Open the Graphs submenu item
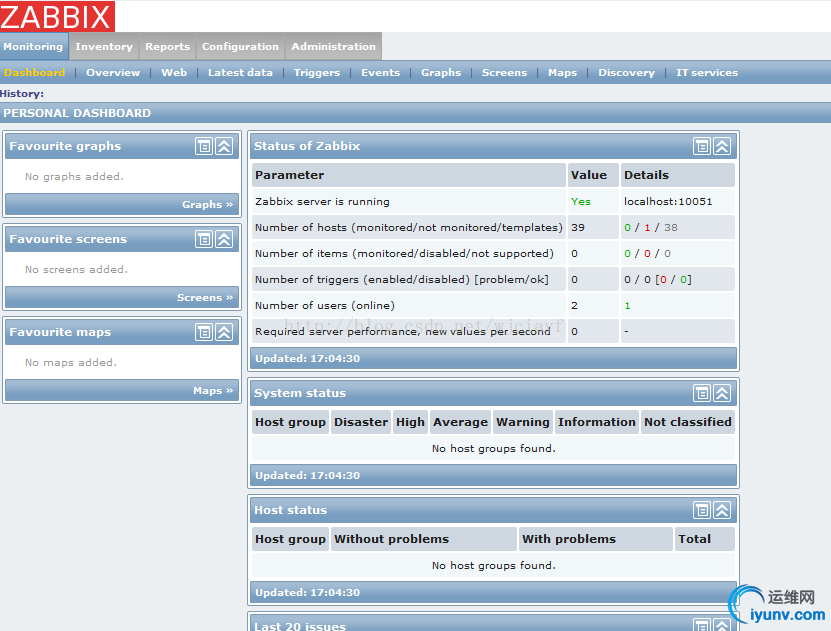This screenshot has height=631, width=831. coord(441,73)
